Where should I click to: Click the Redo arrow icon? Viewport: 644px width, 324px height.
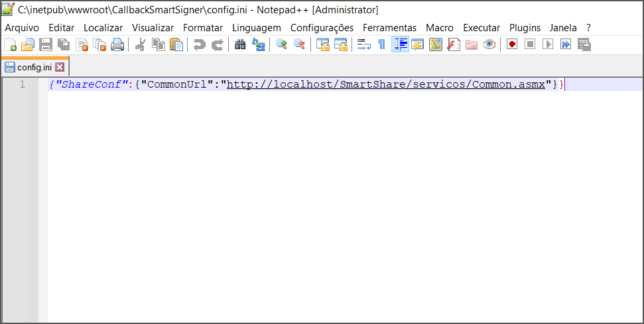[x=218, y=44]
